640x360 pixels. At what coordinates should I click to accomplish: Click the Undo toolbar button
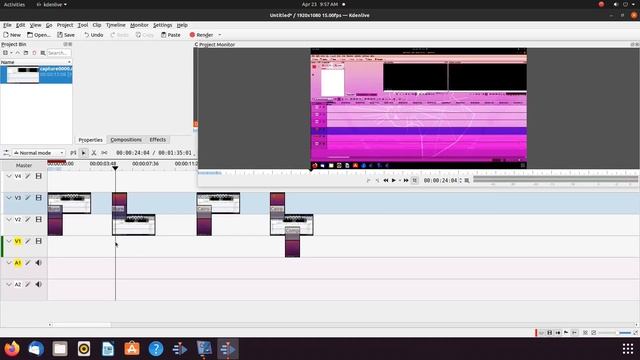pos(93,35)
